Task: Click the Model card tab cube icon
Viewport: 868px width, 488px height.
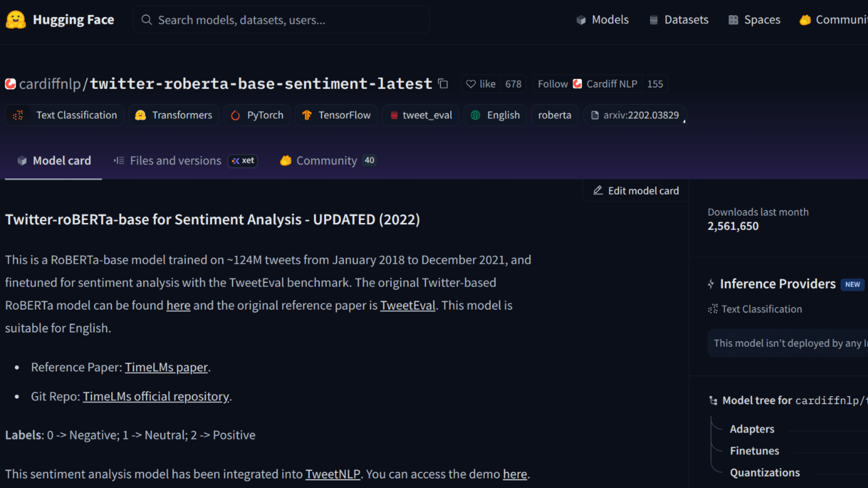Action: coord(22,161)
